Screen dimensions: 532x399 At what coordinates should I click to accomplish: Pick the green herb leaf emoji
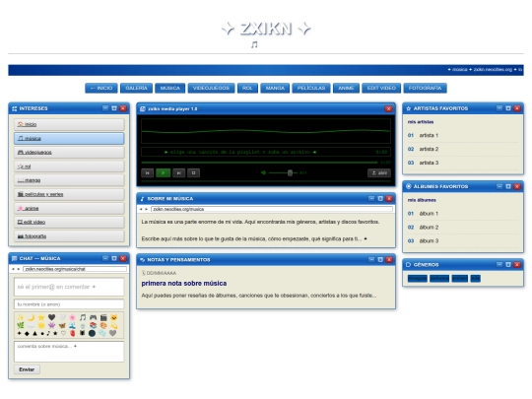tap(21, 325)
